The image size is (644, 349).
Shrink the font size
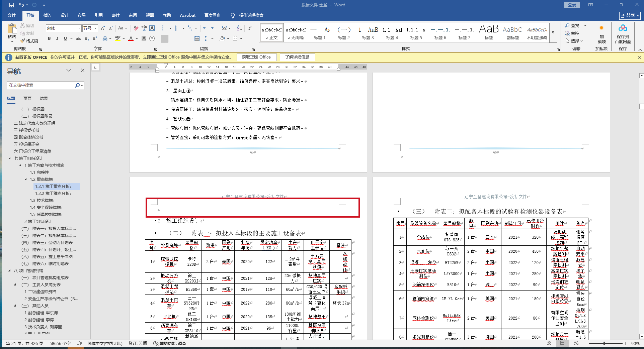(111, 28)
